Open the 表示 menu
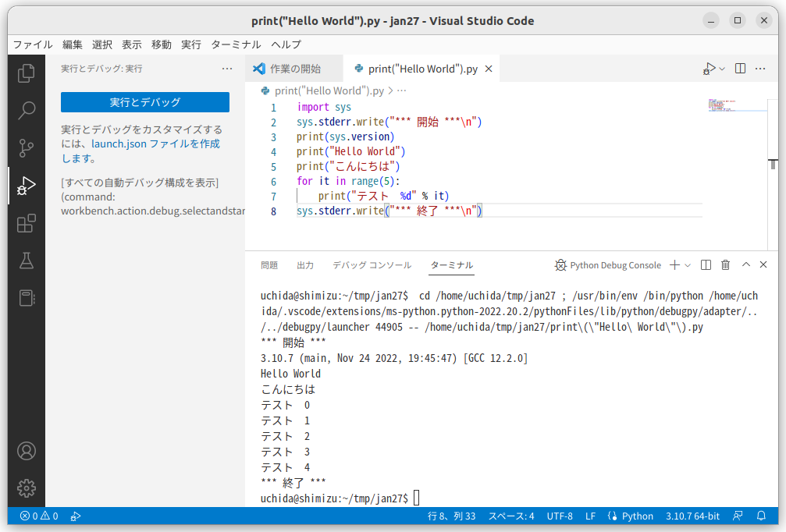The width and height of the screenshot is (786, 532). 131,44
